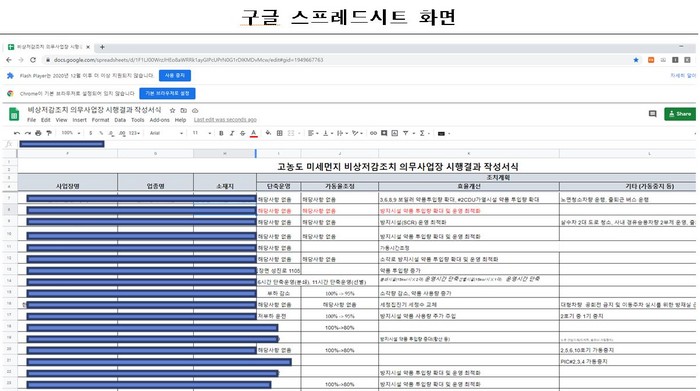700x391 pixels.
Task: Select 가동율조정 header cell
Action: tap(340, 186)
